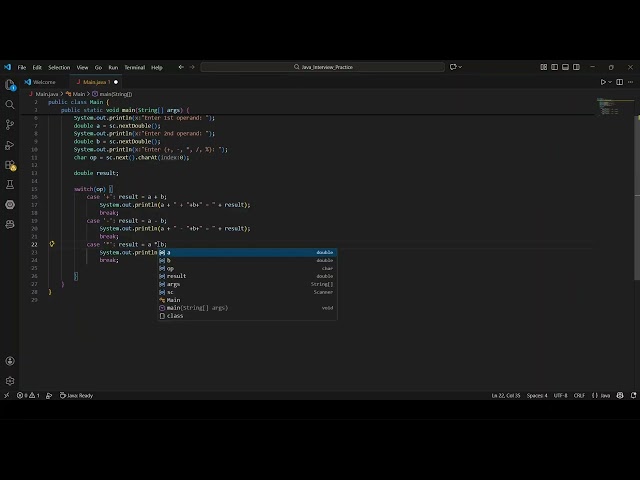Select suggestion 'a' of type double
This screenshot has height=480, width=640.
point(247,252)
